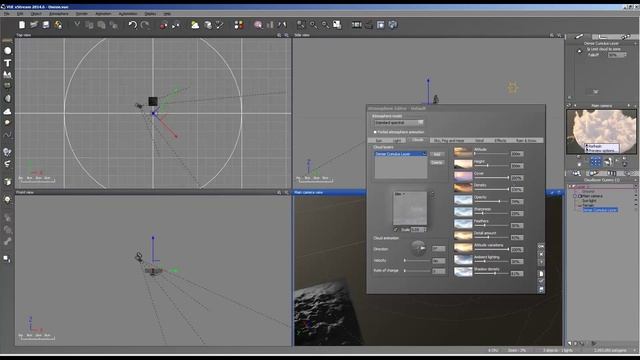
Task: Toggle Limit cloud to zone checkbox
Action: 588,49
